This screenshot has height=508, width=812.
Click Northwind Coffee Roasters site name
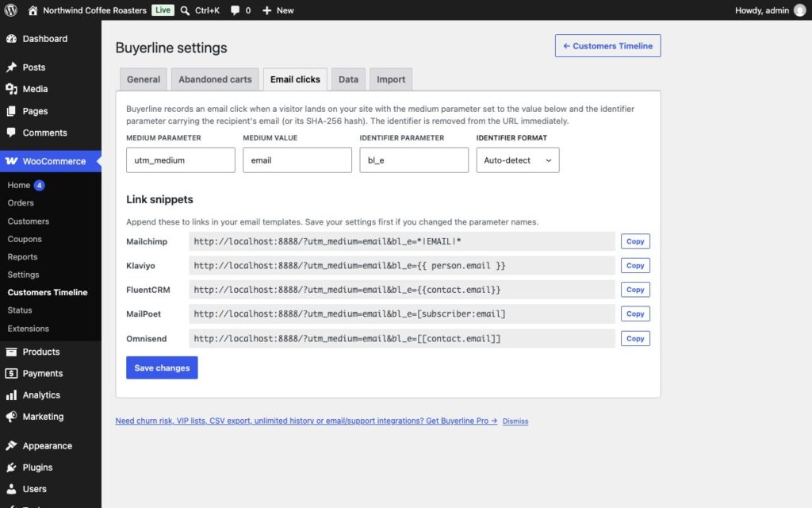(x=95, y=10)
